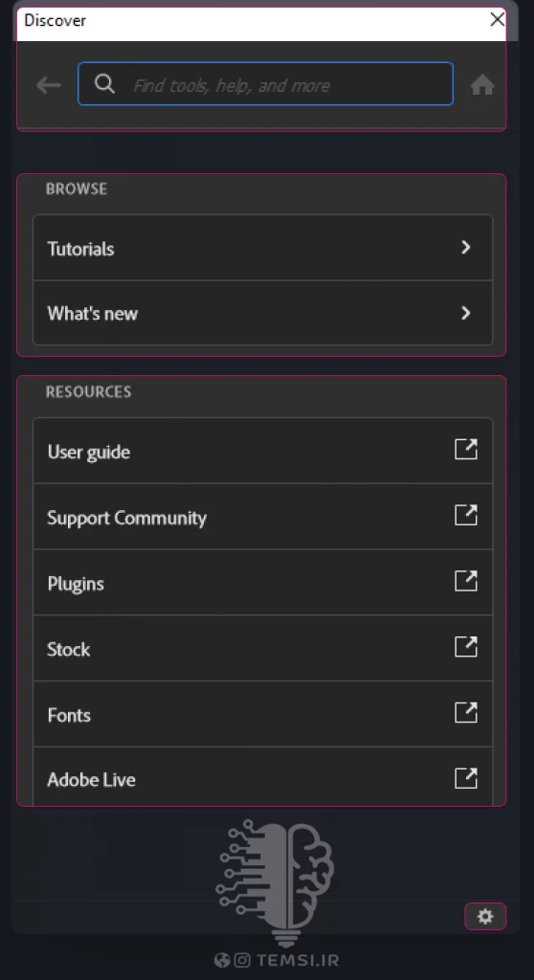Open the User guide resource
This screenshot has height=980, width=534.
coord(262,451)
